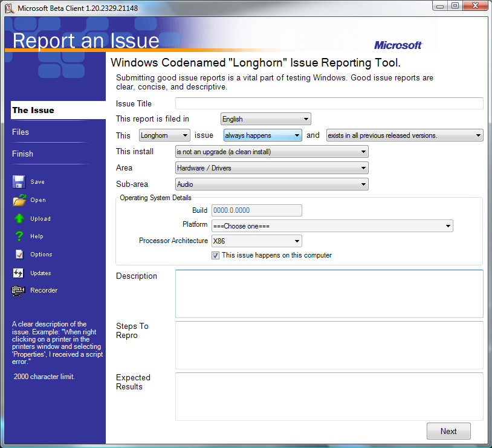Maximize the Microsoft Beta Client window
The image size is (492, 448).
pyautogui.click(x=455, y=6)
